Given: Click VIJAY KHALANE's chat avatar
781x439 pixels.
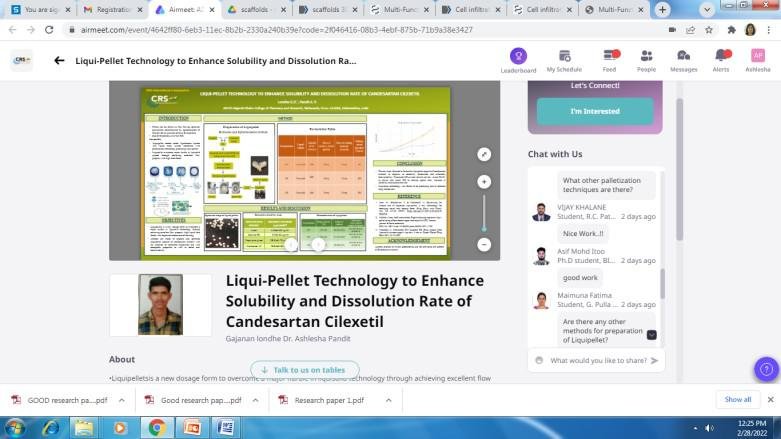Looking at the screenshot, I should (x=541, y=212).
